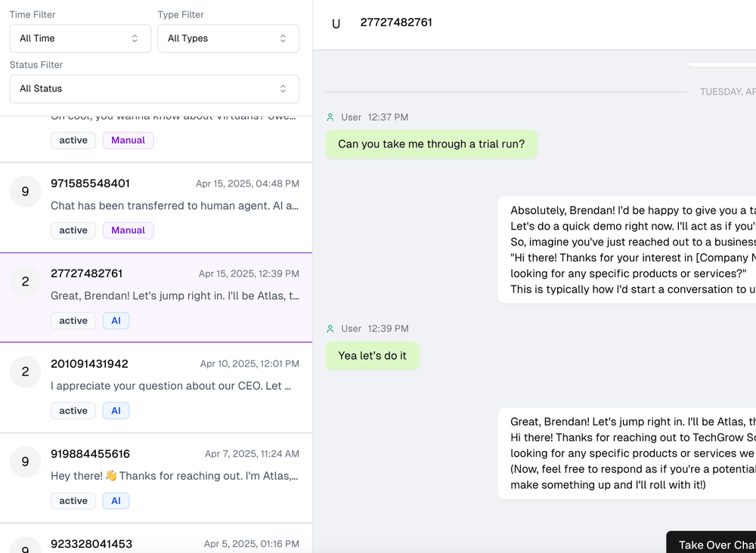Click active tag on conversation 201091431942

click(73, 411)
